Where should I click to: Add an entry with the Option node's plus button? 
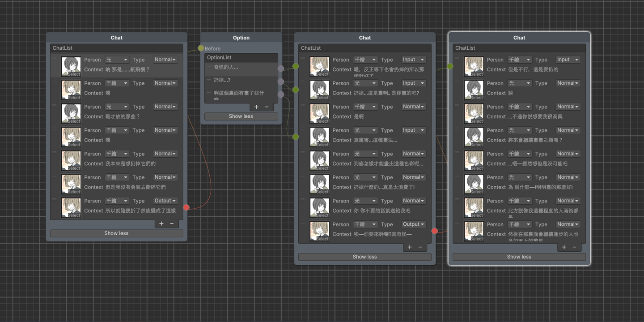[256, 107]
